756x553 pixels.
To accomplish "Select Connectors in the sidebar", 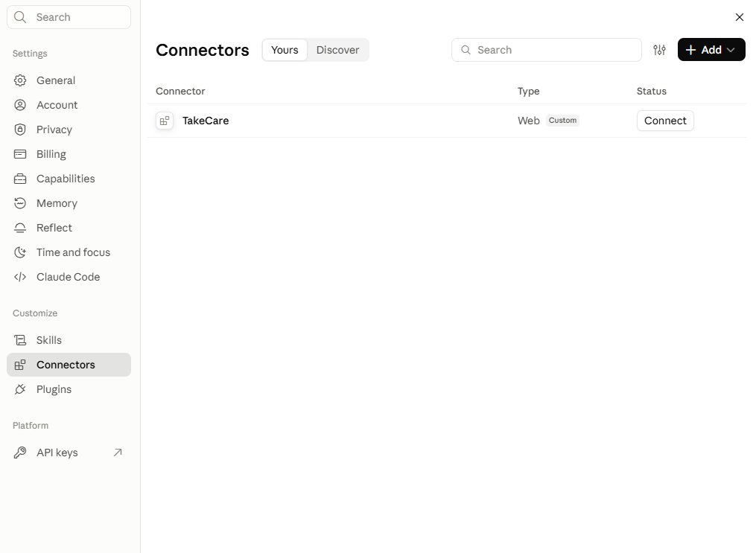I will pos(69,365).
